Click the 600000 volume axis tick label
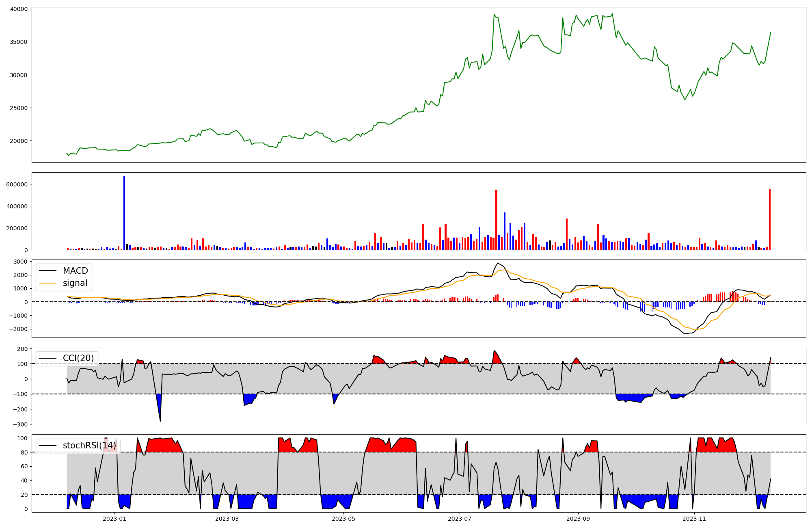This screenshot has width=812, height=528. 17,184
